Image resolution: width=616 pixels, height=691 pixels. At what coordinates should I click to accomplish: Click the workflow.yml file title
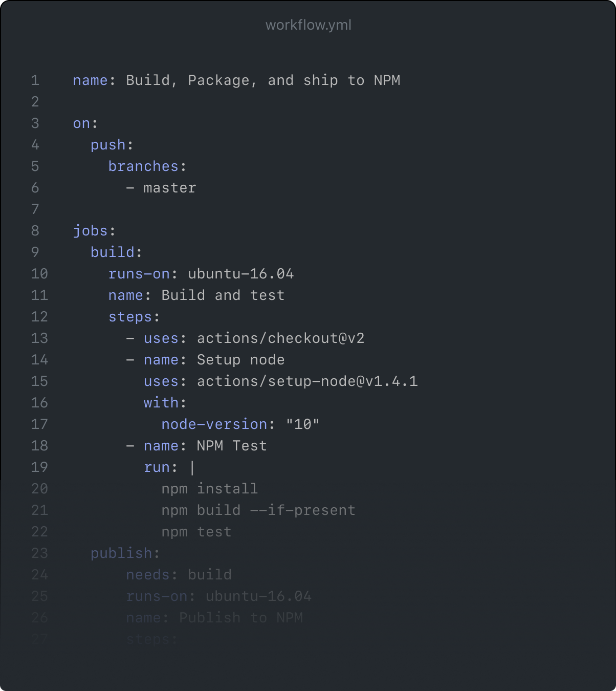[308, 25]
